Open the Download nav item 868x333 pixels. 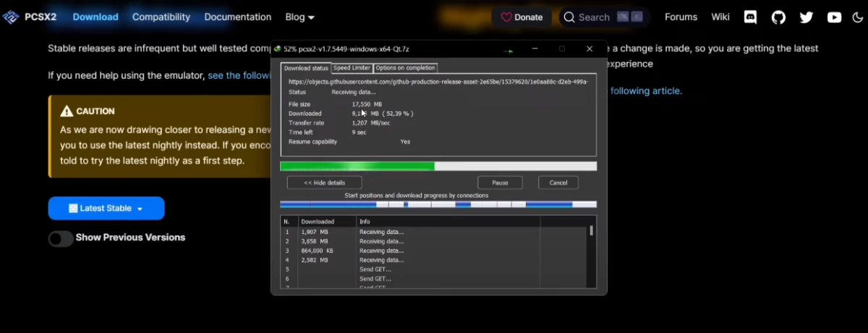click(95, 17)
